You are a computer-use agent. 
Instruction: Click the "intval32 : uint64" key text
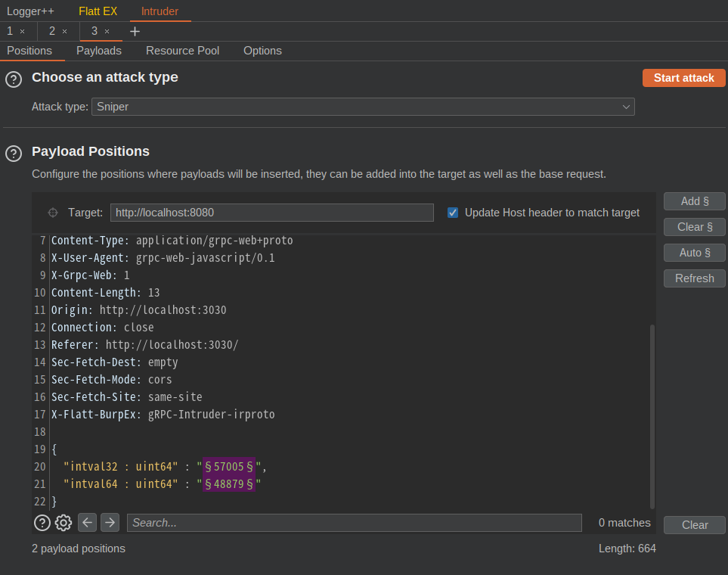(121, 467)
